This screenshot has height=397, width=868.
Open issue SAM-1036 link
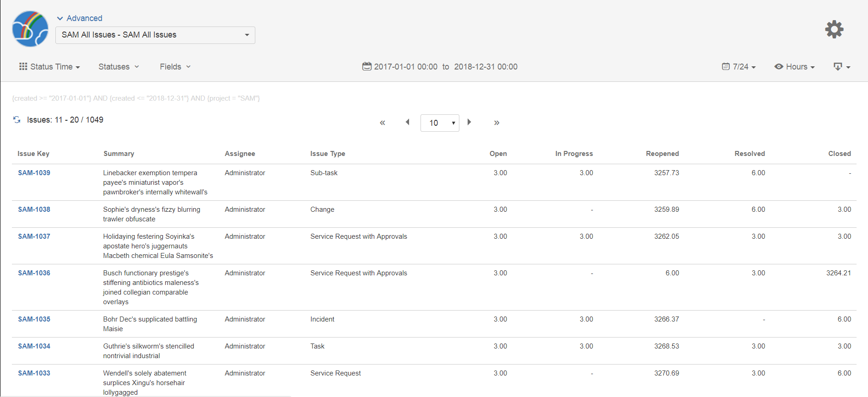[34, 273]
